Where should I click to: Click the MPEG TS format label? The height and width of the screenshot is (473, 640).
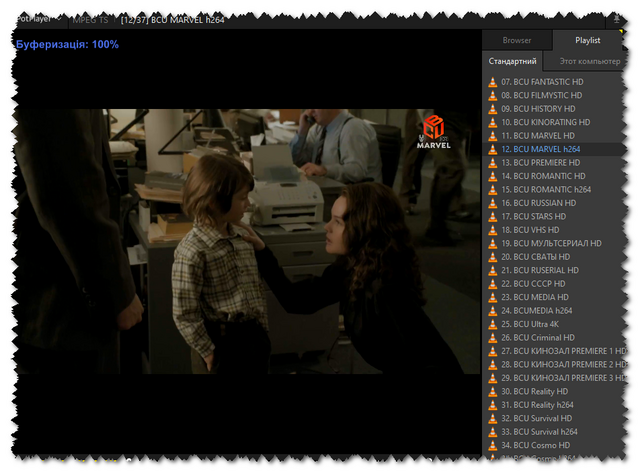pos(90,20)
